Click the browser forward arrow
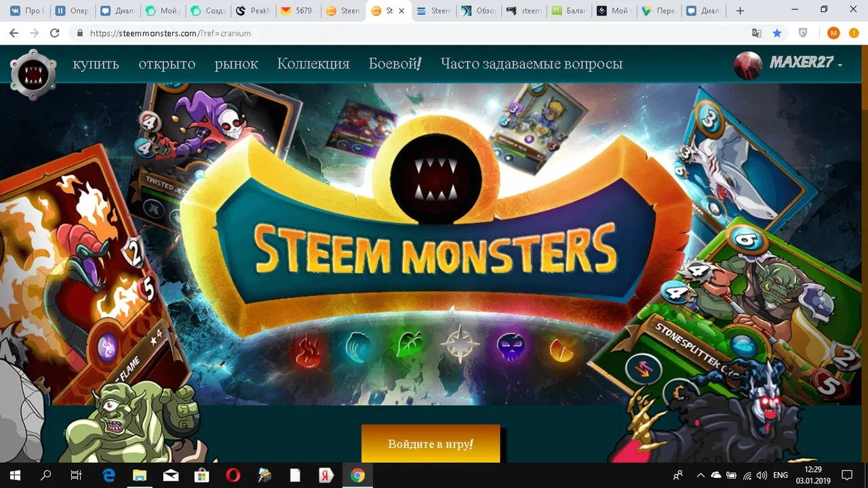868x488 pixels. 35,33
